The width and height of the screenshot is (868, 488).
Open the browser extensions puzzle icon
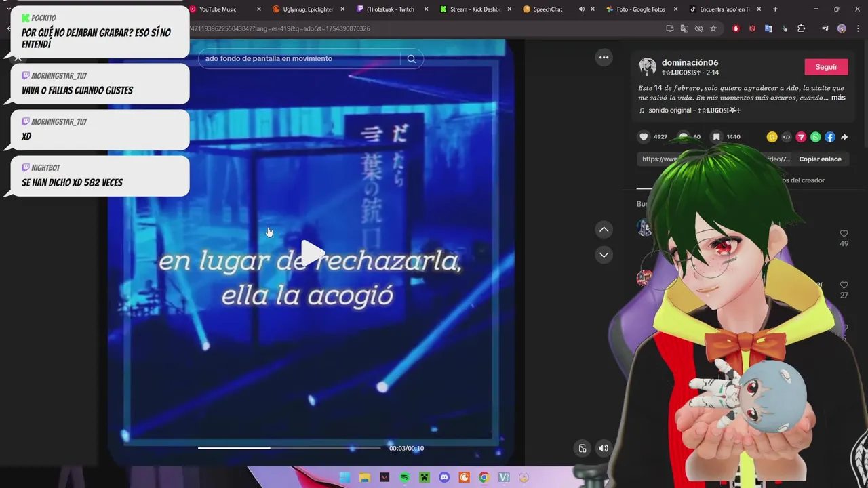tap(801, 28)
